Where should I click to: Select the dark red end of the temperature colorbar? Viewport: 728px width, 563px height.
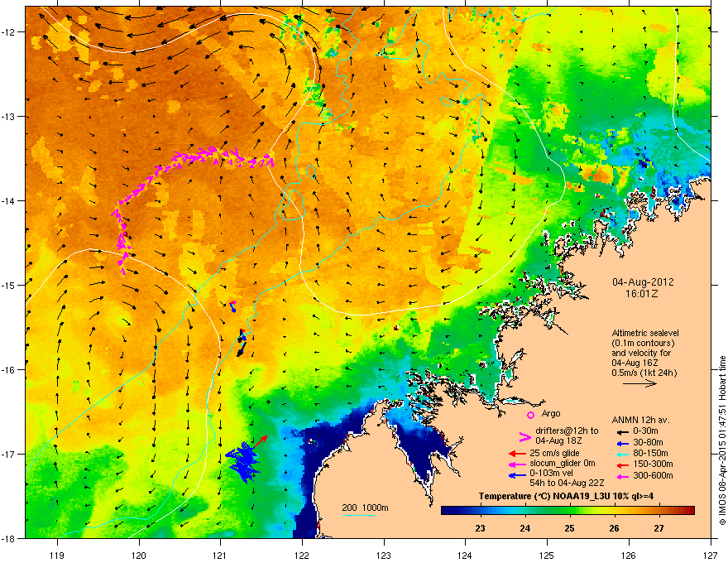click(689, 511)
